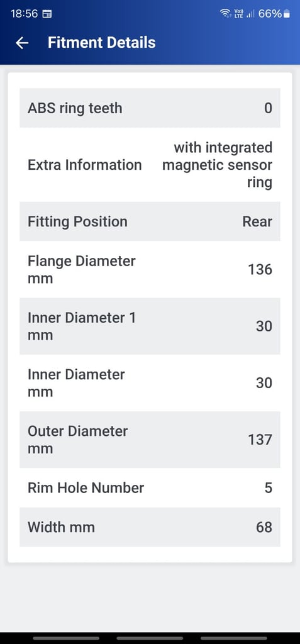The image size is (300, 644).
Task: Select the ABS ring teeth row
Action: [150, 108]
